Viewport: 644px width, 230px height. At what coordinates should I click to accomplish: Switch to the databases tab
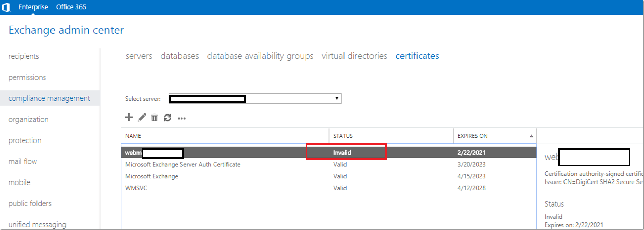[x=180, y=56]
